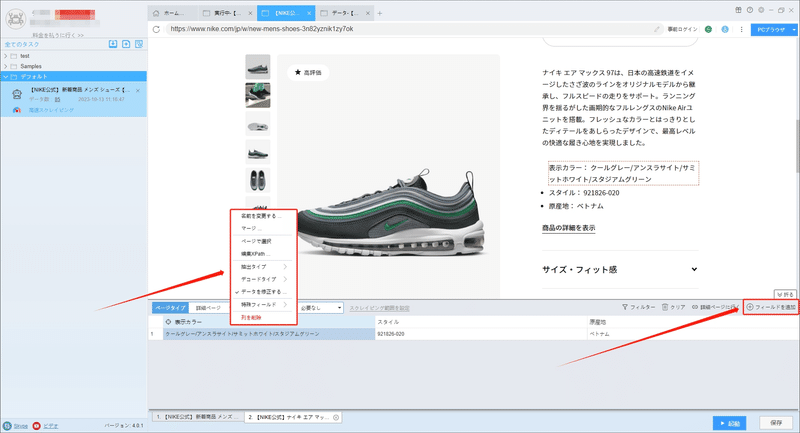Click the import task icon in task panel
800x433 pixels.
(x=113, y=44)
